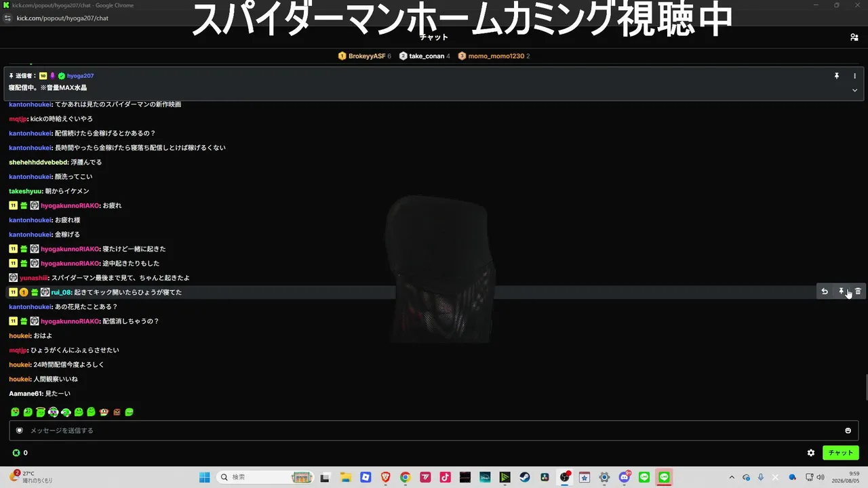The width and height of the screenshot is (868, 488).
Task: Select the first green quick emote
Action: pyautogui.click(x=15, y=412)
